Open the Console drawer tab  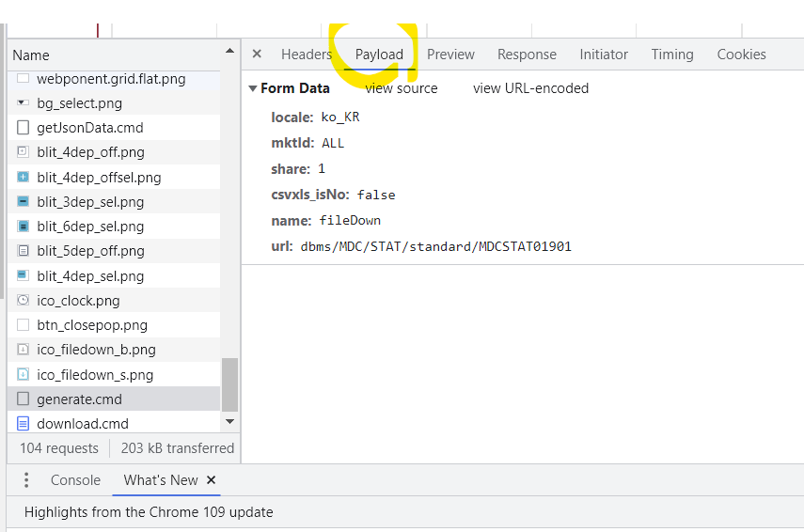point(75,480)
